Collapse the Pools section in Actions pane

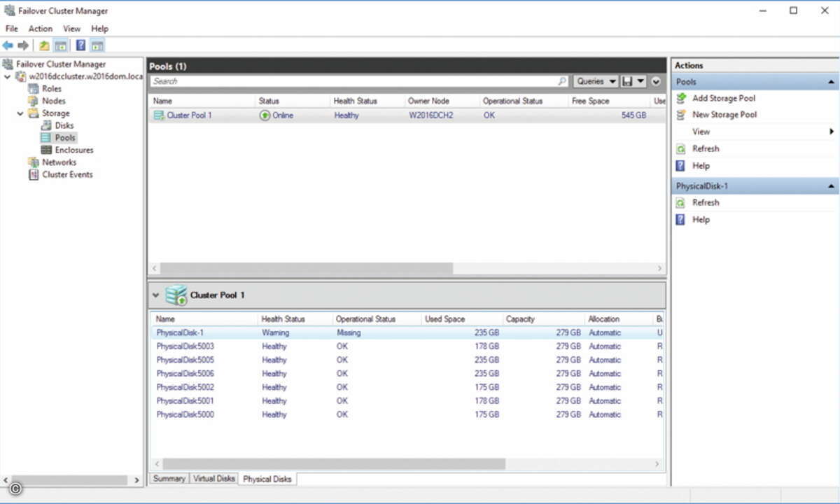tap(831, 82)
